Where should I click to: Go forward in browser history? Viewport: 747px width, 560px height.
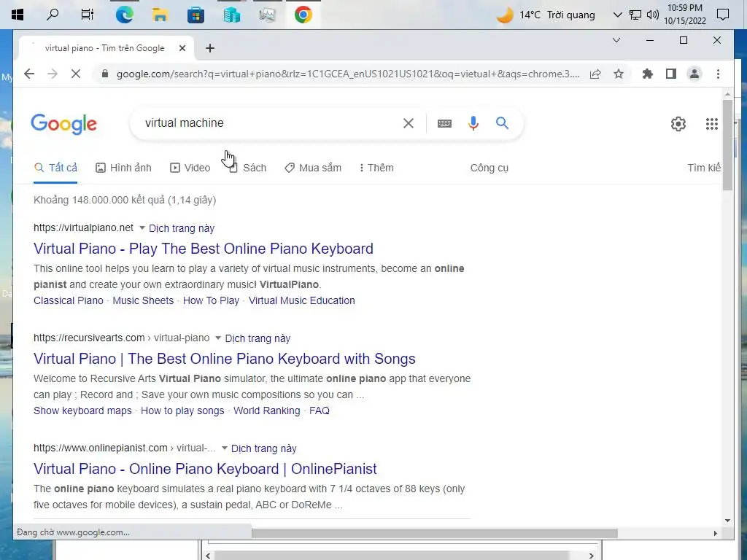point(53,74)
